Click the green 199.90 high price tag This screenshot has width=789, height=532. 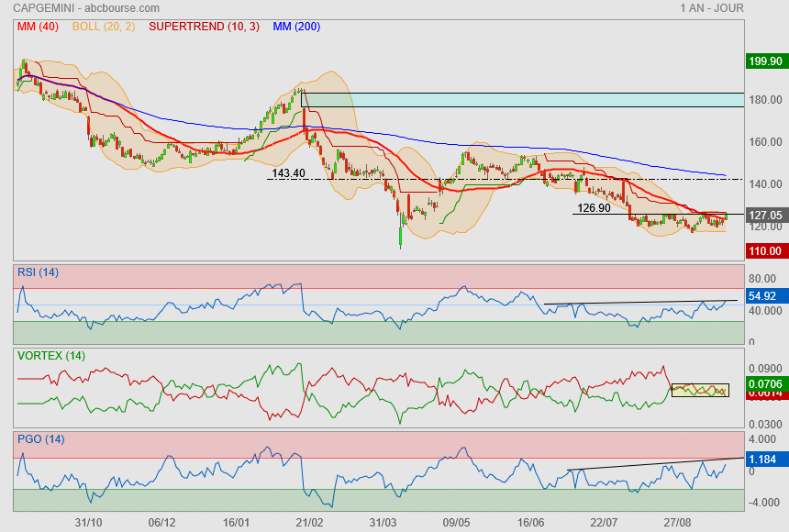pyautogui.click(x=765, y=61)
